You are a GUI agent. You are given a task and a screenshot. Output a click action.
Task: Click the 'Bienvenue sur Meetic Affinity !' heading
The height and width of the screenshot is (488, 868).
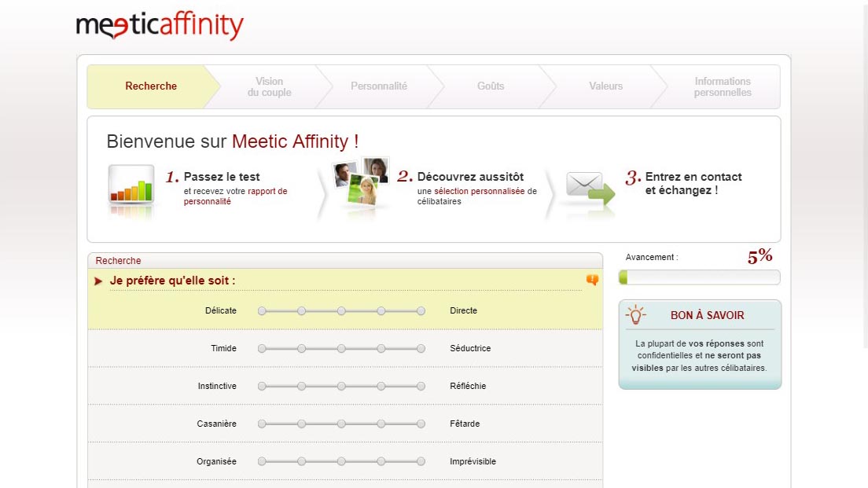233,141
